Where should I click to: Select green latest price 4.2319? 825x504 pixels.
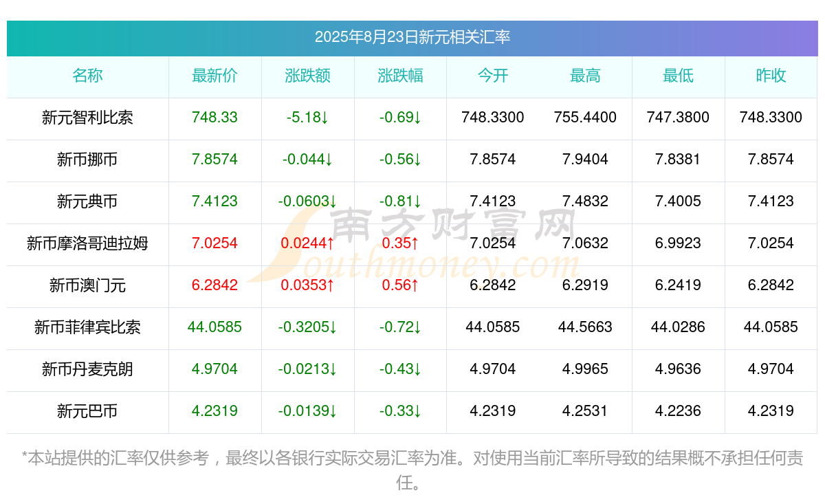click(x=214, y=411)
